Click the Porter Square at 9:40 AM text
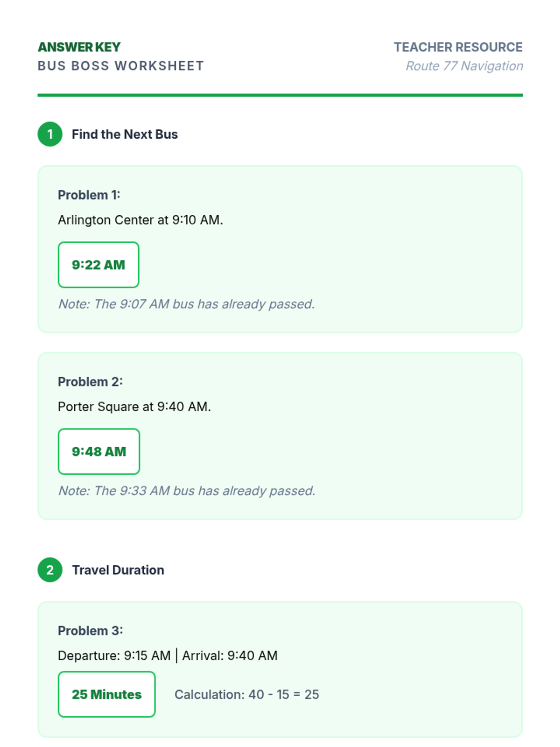Image resolution: width=560 pixels, height=747 pixels. 134,407
